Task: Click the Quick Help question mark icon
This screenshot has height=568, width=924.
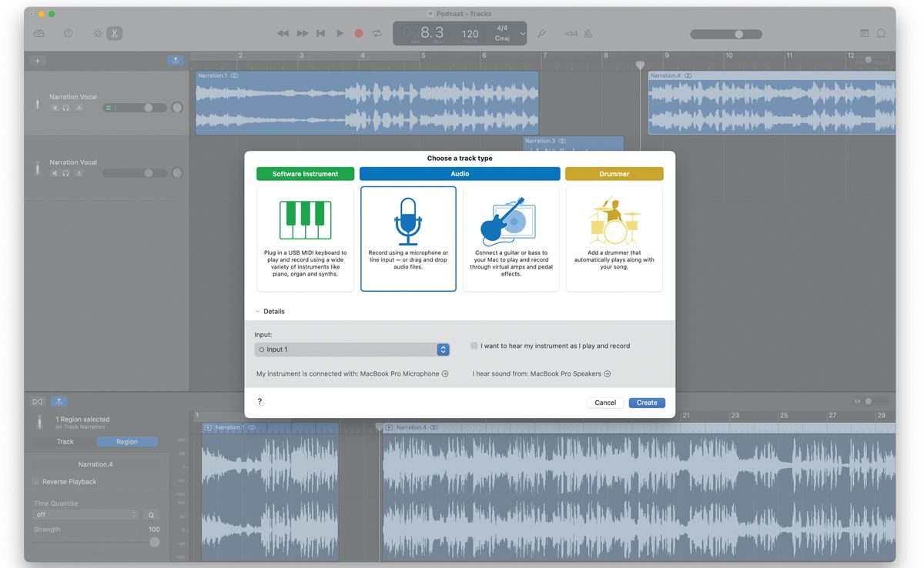Action: click(x=68, y=33)
